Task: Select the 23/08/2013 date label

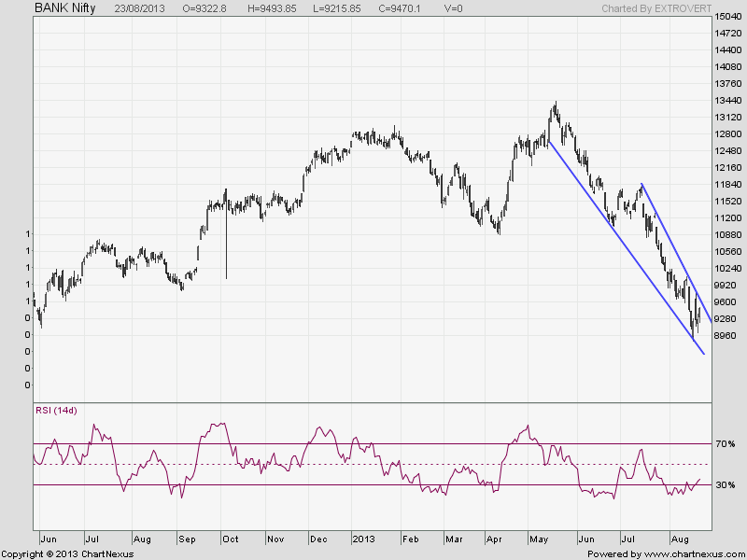Action: point(141,8)
